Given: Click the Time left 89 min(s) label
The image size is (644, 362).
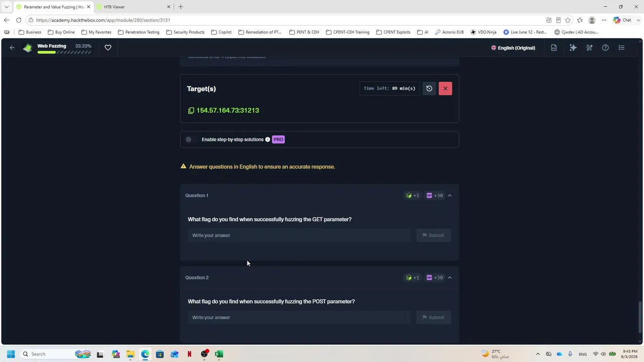Looking at the screenshot, I should (x=389, y=88).
